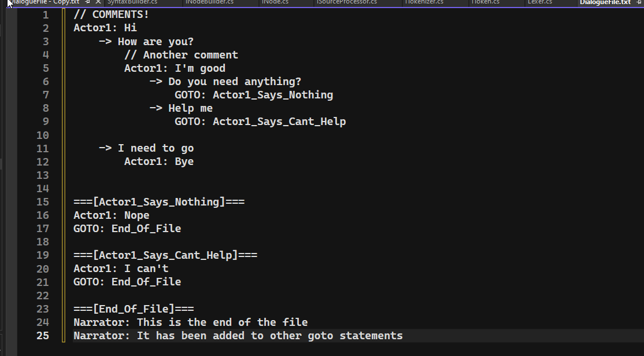Place cursor on the "// COMMENTS!" line
Image resolution: width=644 pixels, height=356 pixels.
111,14
